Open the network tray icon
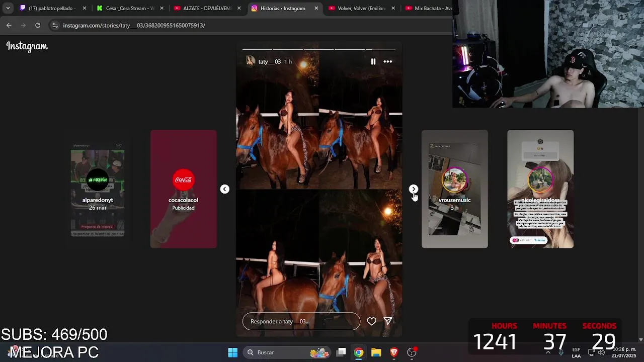 pyautogui.click(x=591, y=352)
